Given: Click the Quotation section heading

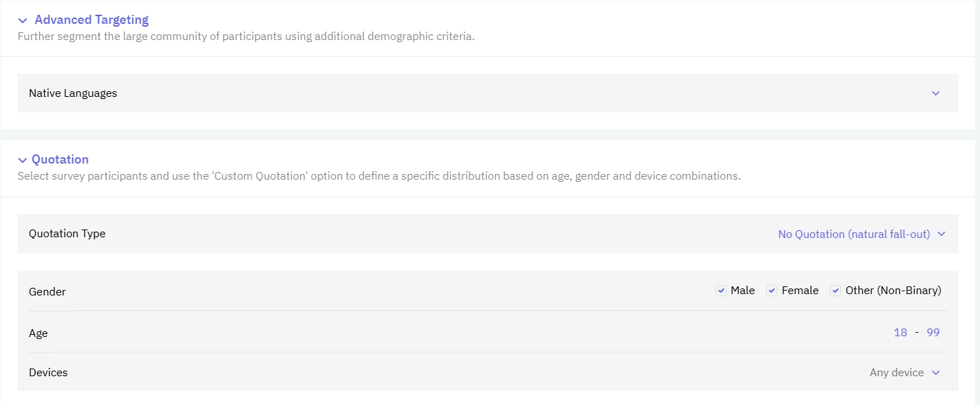Looking at the screenshot, I should 60,159.
